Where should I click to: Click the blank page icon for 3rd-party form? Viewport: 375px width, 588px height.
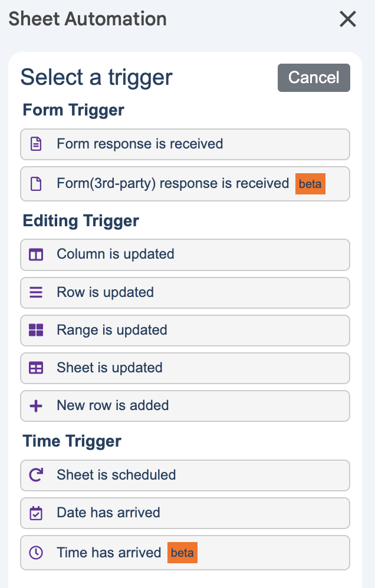click(36, 184)
